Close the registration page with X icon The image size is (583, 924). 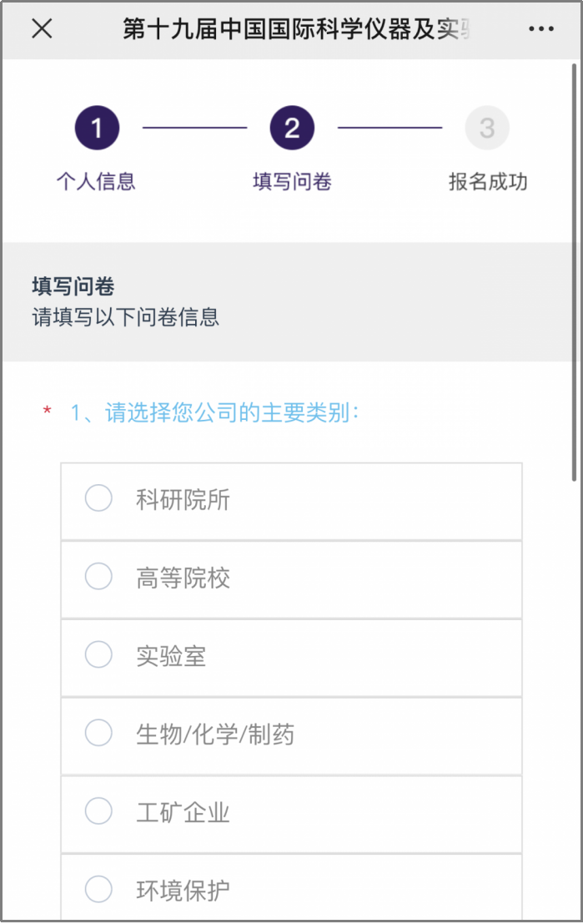(x=42, y=28)
